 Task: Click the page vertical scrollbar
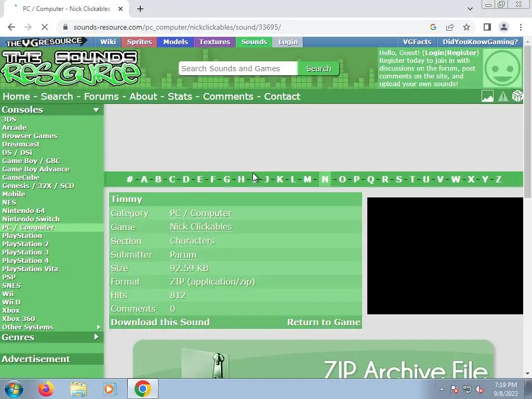[527, 121]
